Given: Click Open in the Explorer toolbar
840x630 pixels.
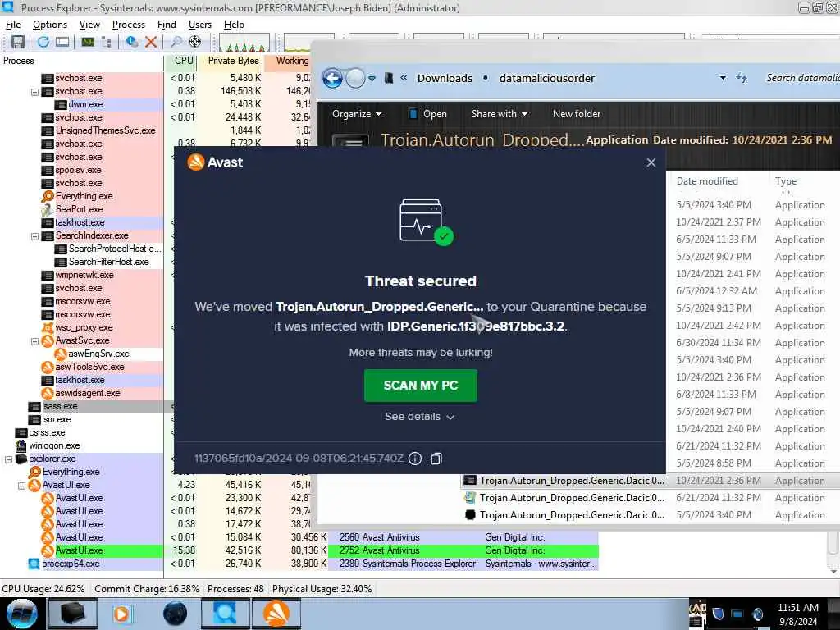Looking at the screenshot, I should (x=427, y=114).
